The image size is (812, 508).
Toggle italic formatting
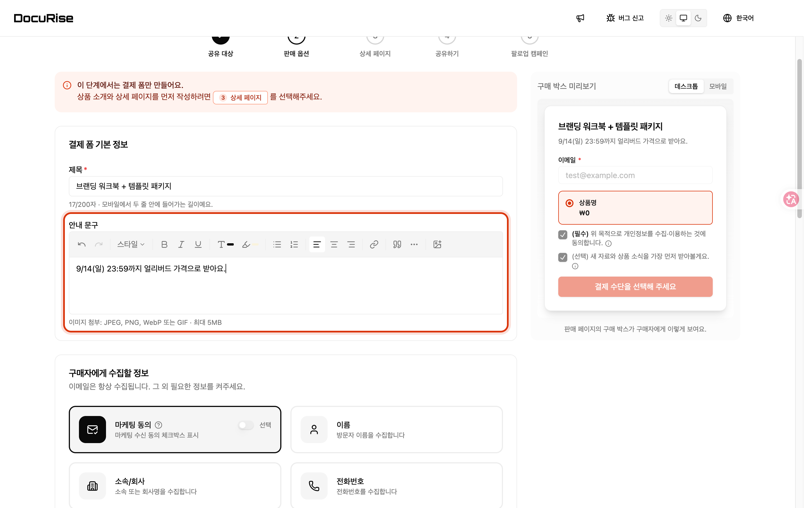[x=181, y=244]
